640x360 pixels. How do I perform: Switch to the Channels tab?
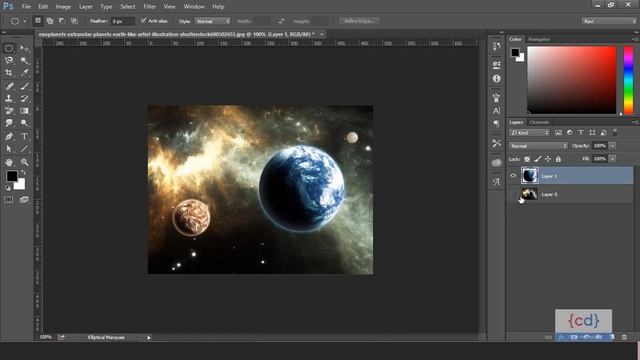click(539, 122)
